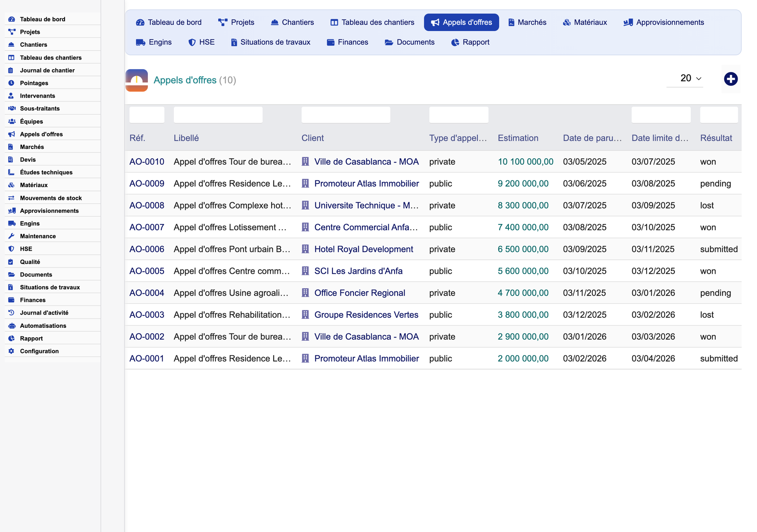The width and height of the screenshot is (757, 532).
Task: Click the Libellé filter input field
Action: point(218,115)
